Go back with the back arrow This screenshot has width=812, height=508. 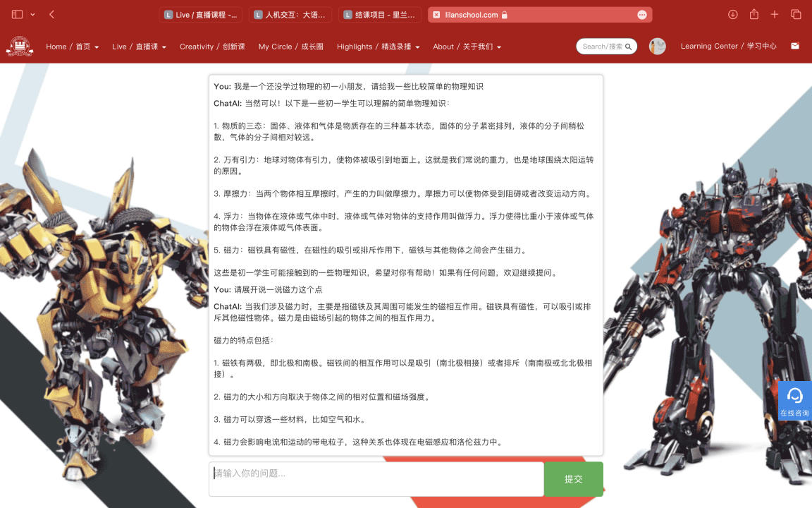coord(52,14)
